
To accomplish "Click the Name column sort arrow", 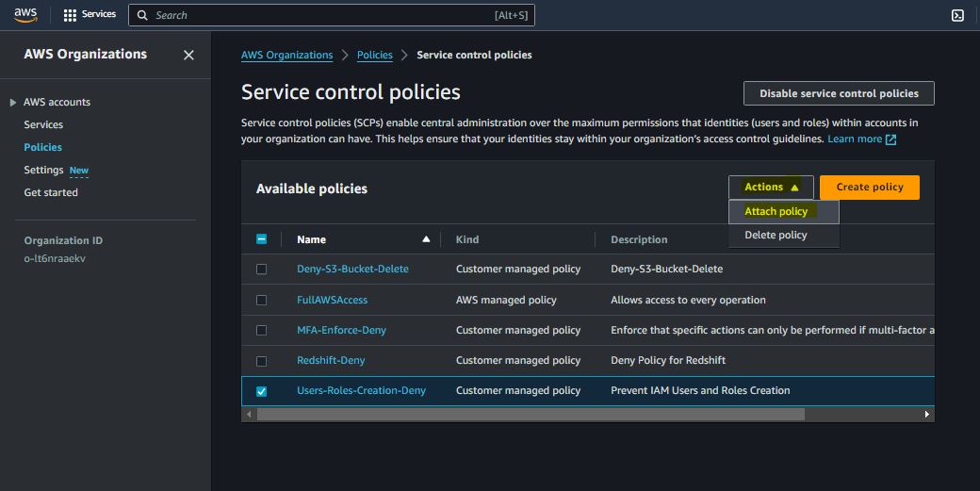I will pos(426,239).
